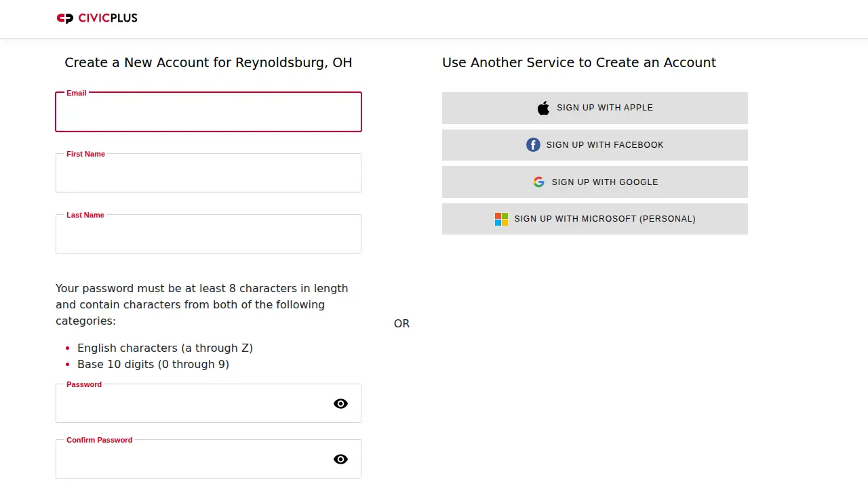The height and width of the screenshot is (488, 868).
Task: Focus the Email input field
Action: (x=208, y=112)
